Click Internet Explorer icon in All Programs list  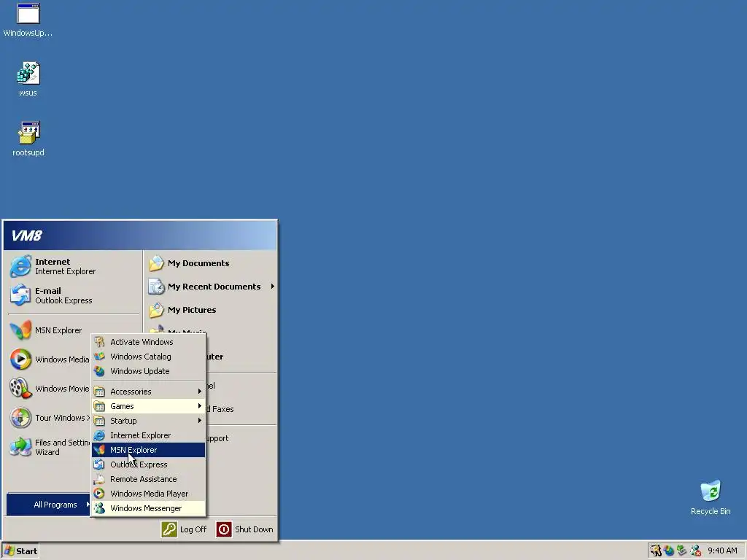point(99,435)
